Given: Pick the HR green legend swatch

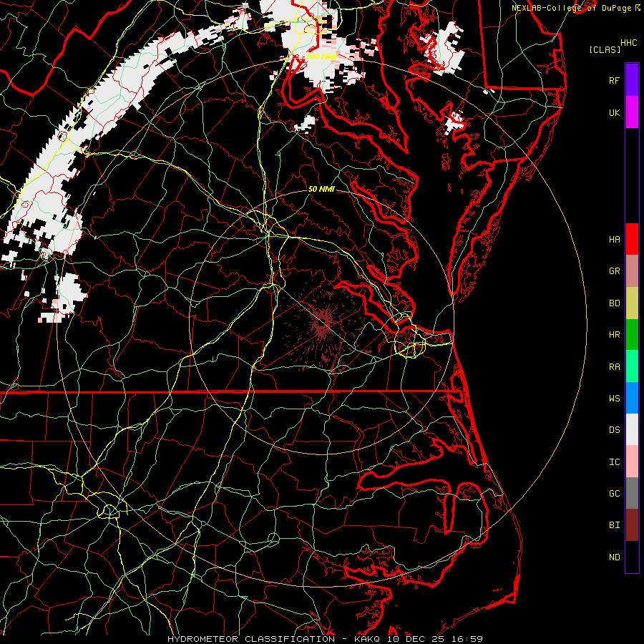Looking at the screenshot, I should [x=632, y=335].
